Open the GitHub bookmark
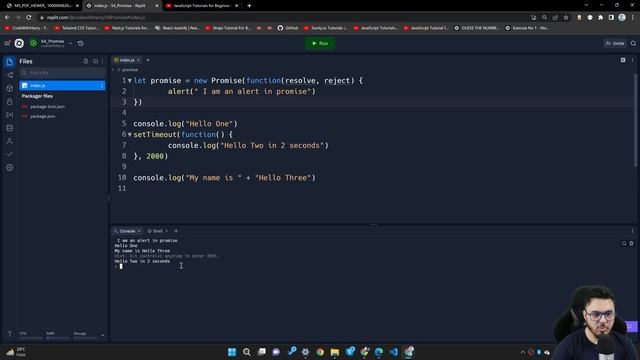The width and height of the screenshot is (640, 360). click(x=288, y=28)
